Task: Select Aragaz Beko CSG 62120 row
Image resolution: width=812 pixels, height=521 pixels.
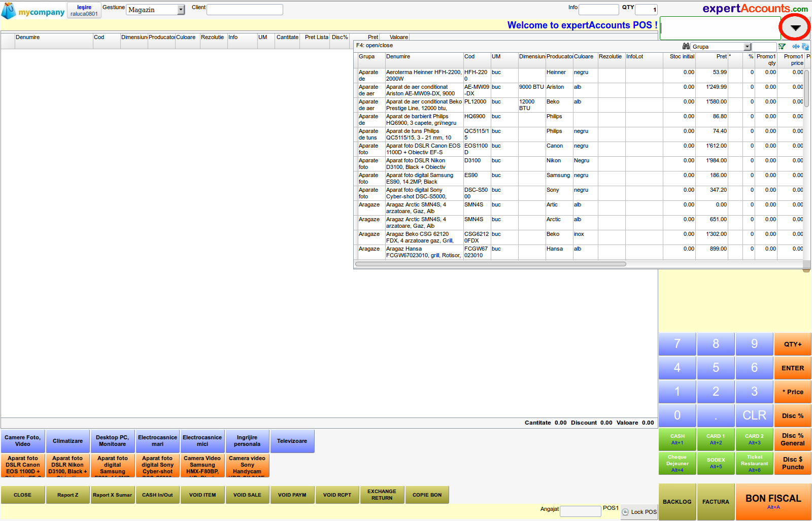Action: coord(579,237)
